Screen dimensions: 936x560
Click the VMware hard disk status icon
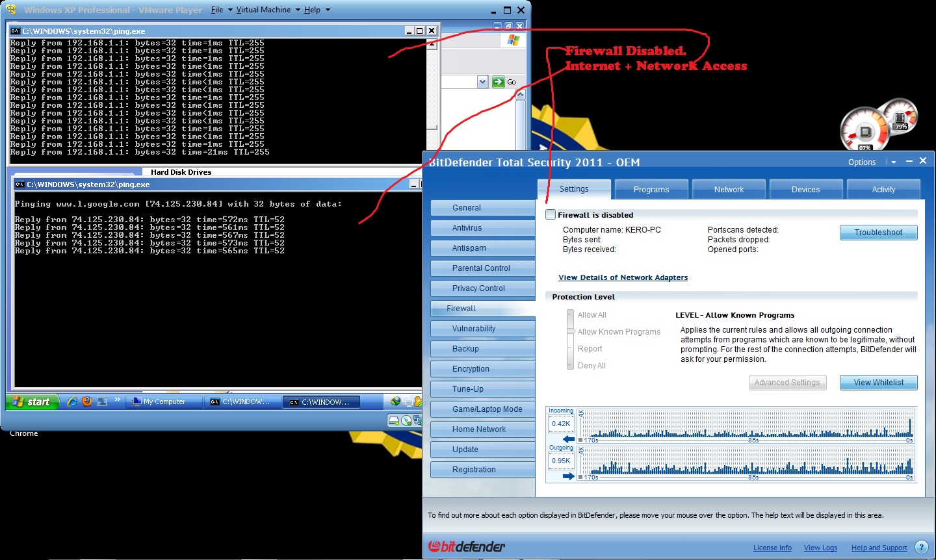coord(393,421)
